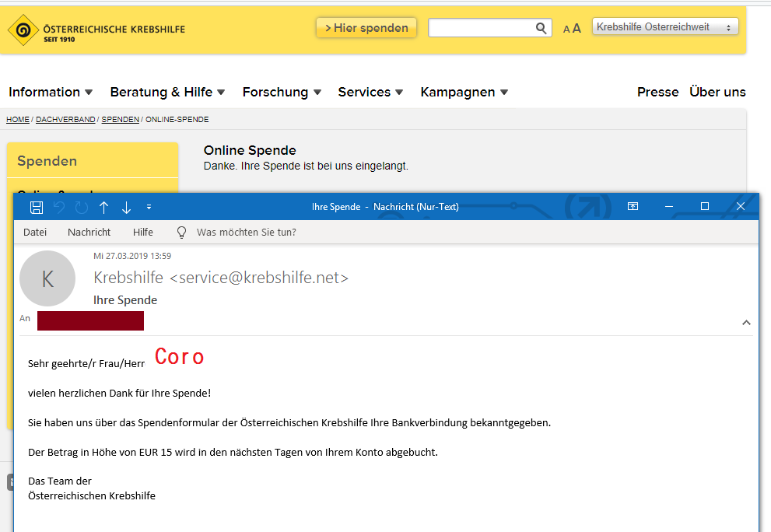This screenshot has width=771, height=532.
Task: Expand the Kampagnen menu
Action: click(464, 92)
